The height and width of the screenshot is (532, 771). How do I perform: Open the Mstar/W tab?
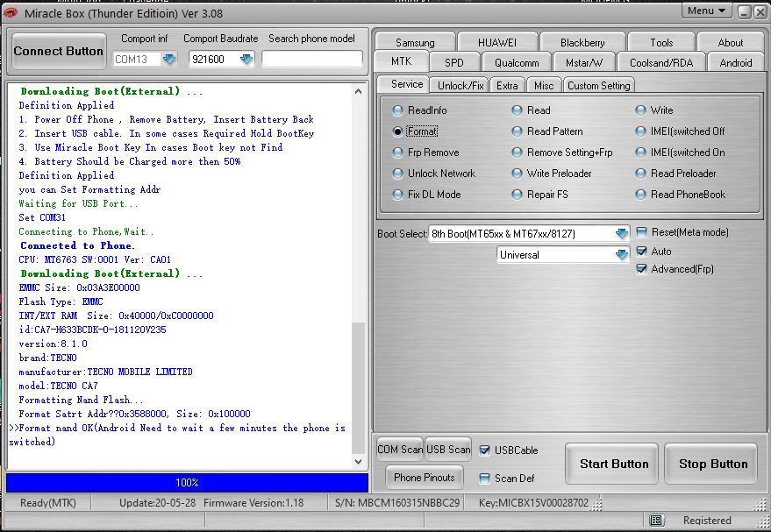point(583,63)
